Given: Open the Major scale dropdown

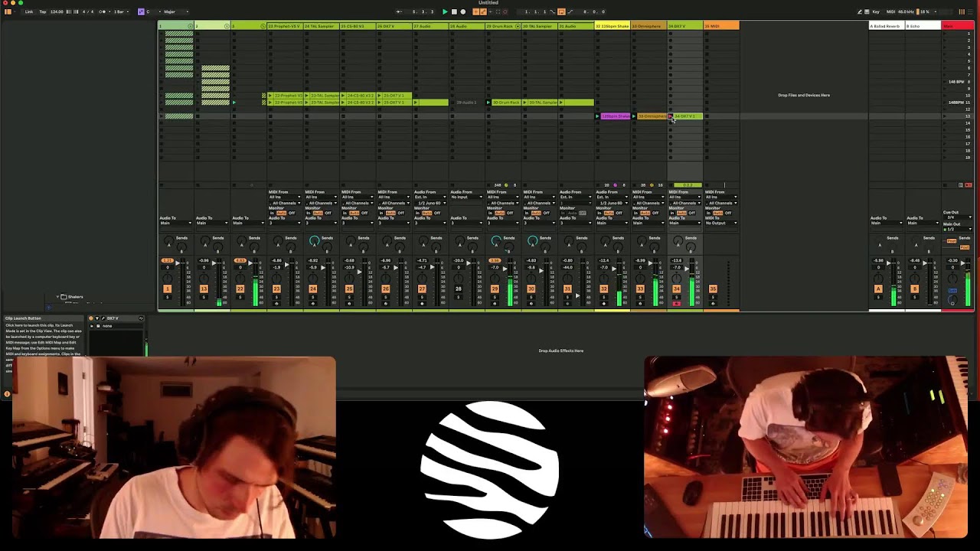Looking at the screenshot, I should pyautogui.click(x=172, y=11).
